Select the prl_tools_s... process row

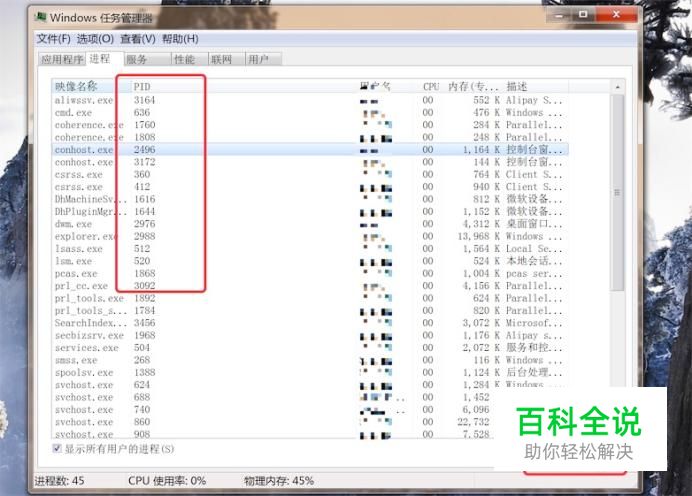click(x=310, y=310)
